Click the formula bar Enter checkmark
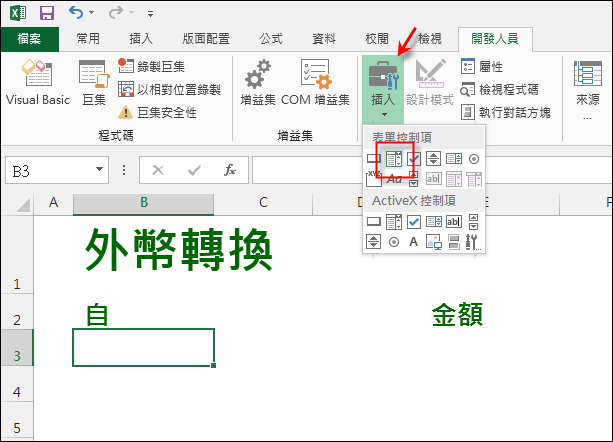Screen dimensions: 613x442 pos(194,170)
